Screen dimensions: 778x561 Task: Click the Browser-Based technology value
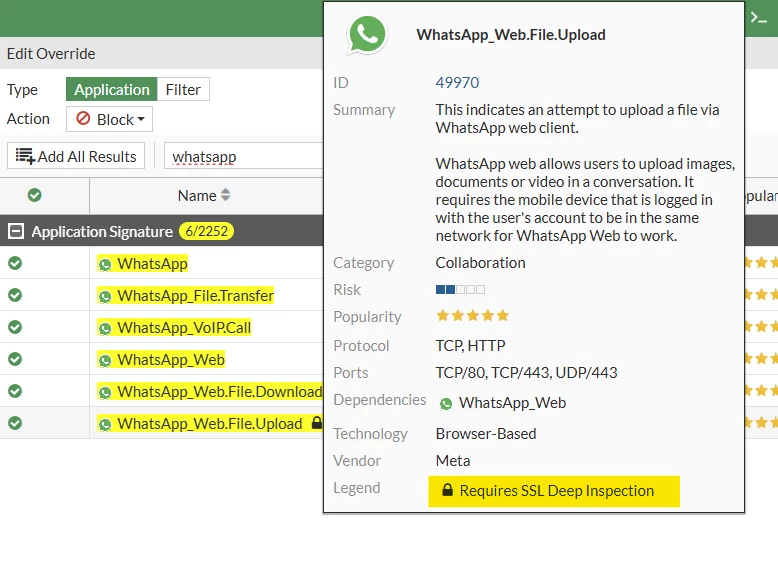(x=486, y=434)
